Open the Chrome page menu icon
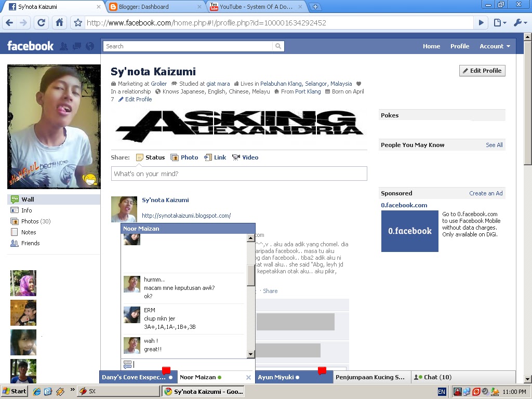 tap(500, 23)
